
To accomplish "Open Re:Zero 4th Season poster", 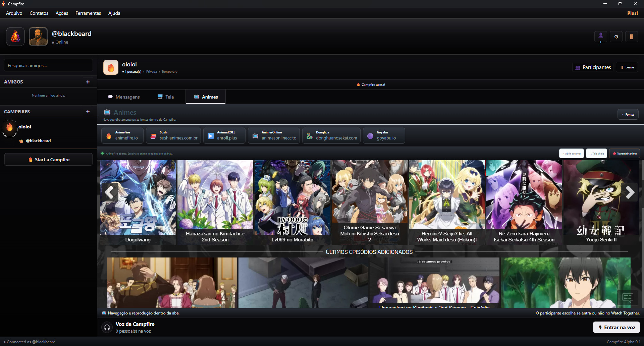I will tap(524, 203).
